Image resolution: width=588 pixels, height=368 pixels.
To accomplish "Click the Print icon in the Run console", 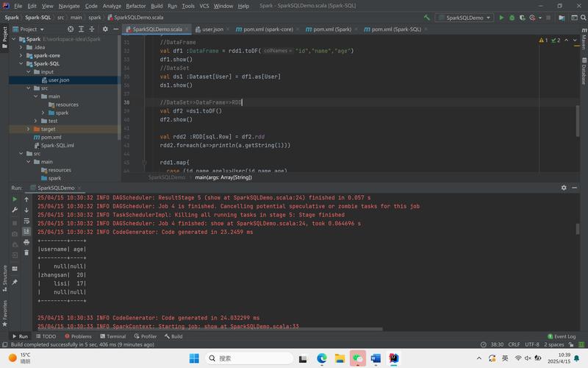I will click(26, 242).
